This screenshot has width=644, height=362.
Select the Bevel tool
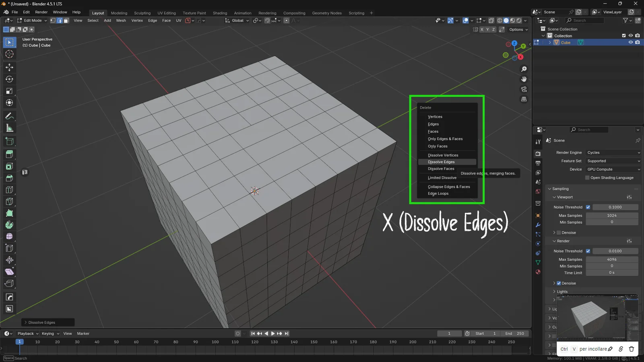point(9,178)
